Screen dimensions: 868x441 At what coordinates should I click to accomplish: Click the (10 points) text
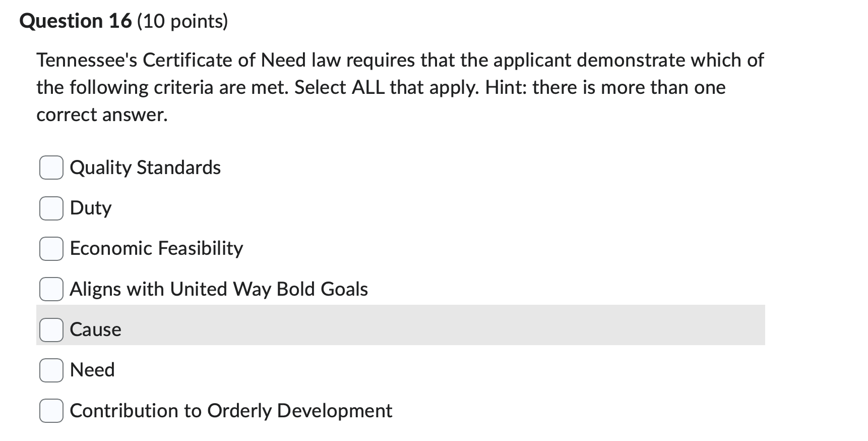click(x=182, y=22)
